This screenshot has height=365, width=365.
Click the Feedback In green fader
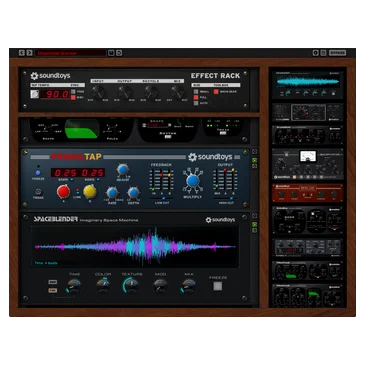tap(154, 189)
